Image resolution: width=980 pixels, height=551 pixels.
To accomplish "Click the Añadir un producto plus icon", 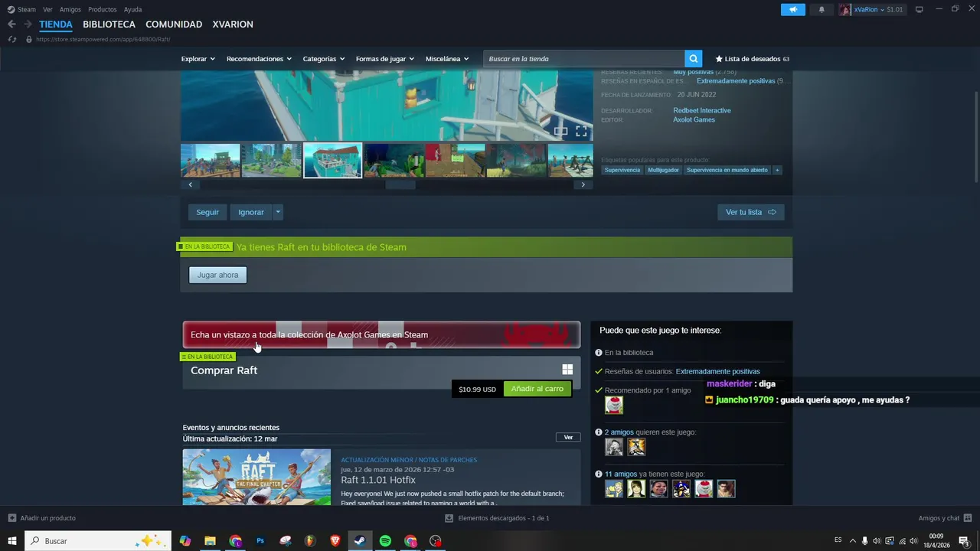I will click(x=11, y=518).
